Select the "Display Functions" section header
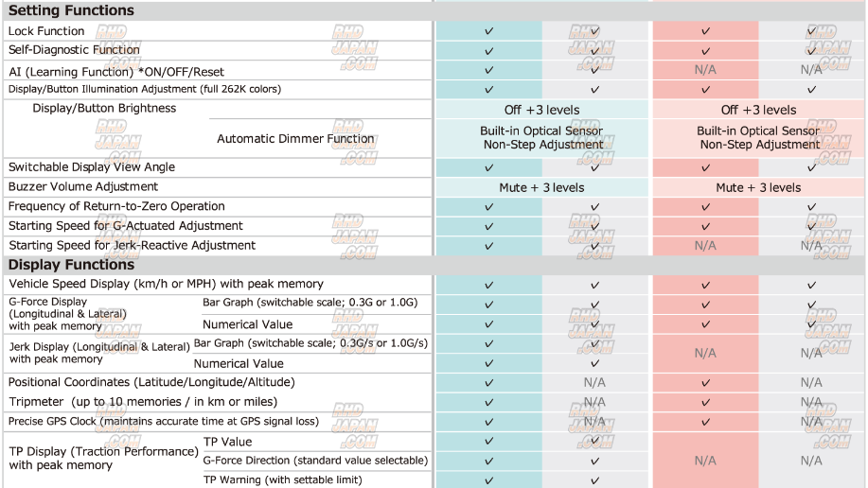868x488 pixels. 71,265
